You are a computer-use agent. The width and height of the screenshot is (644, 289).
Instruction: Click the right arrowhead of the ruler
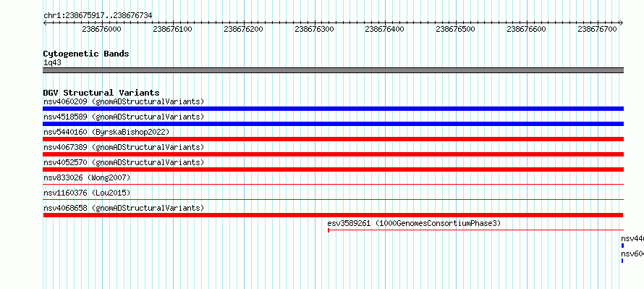pyautogui.click(x=622, y=22)
